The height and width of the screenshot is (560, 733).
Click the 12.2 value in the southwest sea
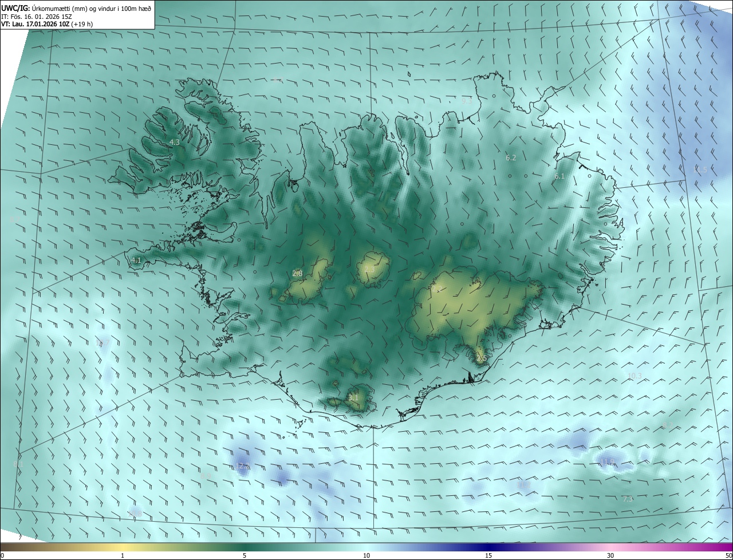(242, 467)
